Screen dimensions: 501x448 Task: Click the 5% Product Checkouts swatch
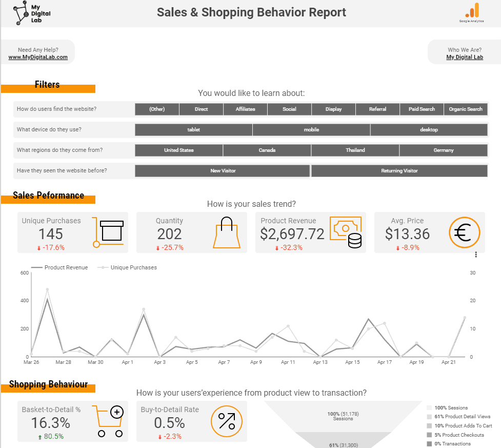(x=429, y=435)
